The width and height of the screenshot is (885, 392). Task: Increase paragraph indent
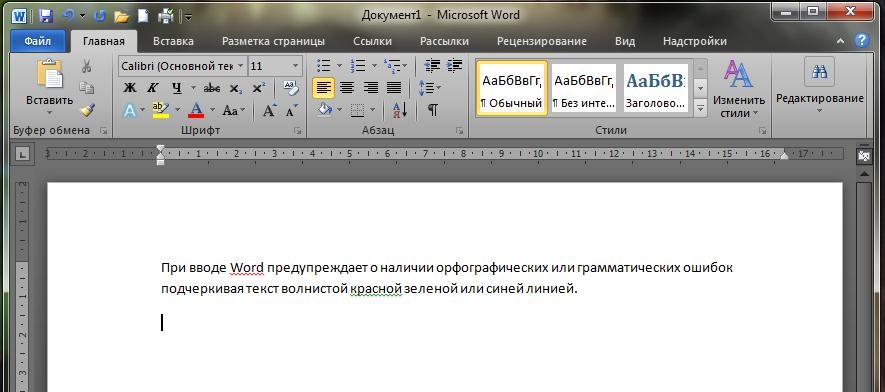[x=454, y=66]
